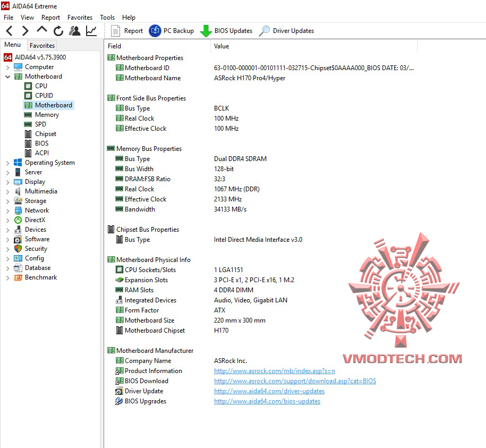Click the Network icon in tree
Viewport: 486px width, 448px height.
(x=18, y=210)
